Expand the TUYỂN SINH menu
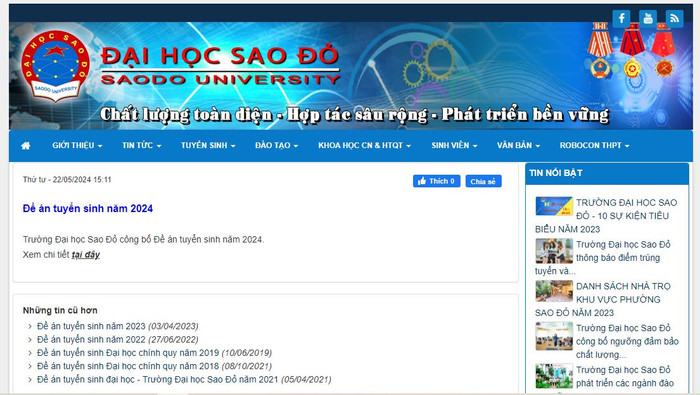This screenshot has width=700, height=395. pyautogui.click(x=208, y=146)
